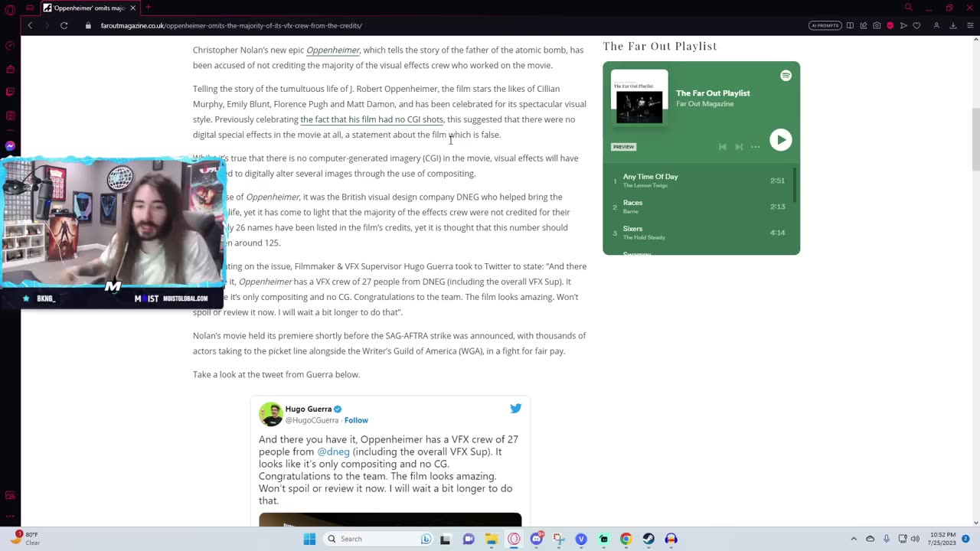Skip to previous track in Spotify widget

pos(722,147)
